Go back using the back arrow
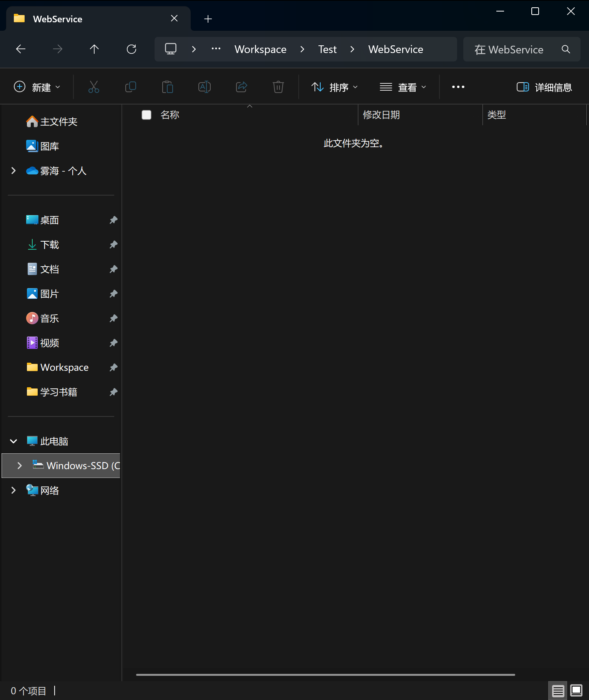 (x=21, y=49)
